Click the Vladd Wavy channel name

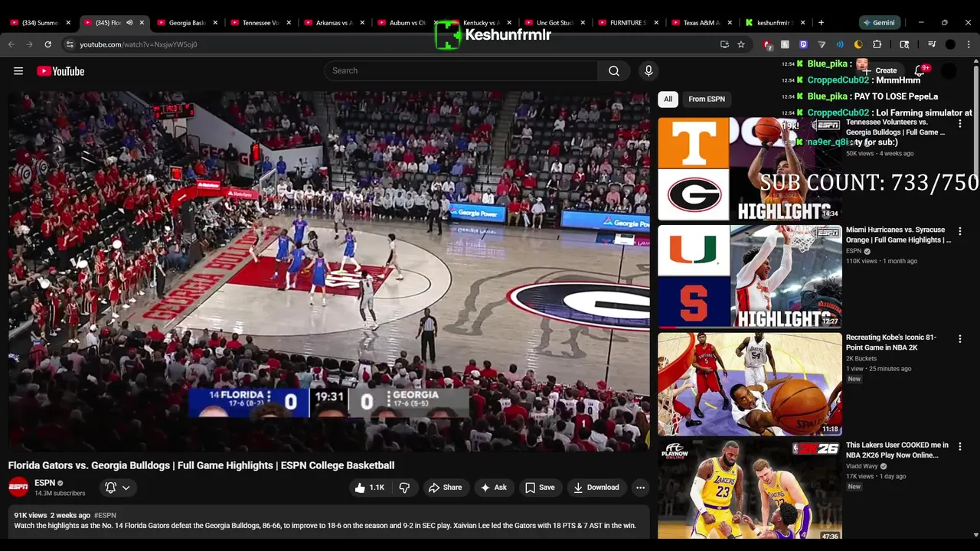tap(862, 466)
